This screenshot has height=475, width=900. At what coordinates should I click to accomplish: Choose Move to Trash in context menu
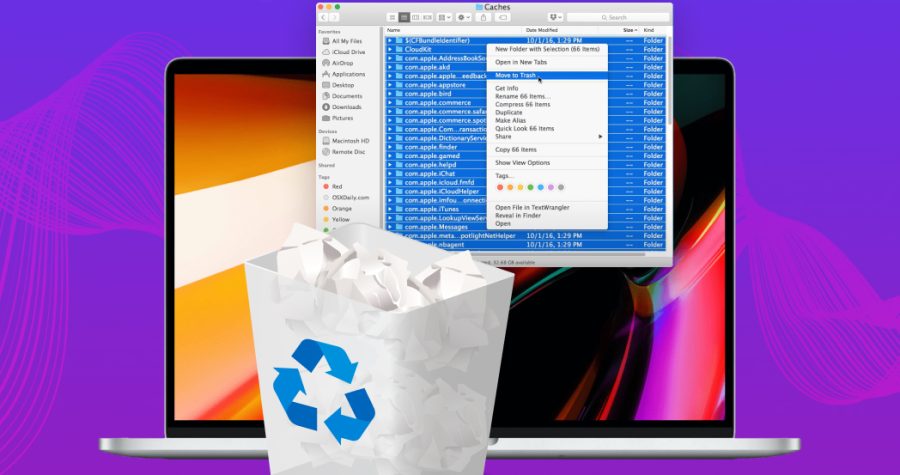[x=515, y=75]
